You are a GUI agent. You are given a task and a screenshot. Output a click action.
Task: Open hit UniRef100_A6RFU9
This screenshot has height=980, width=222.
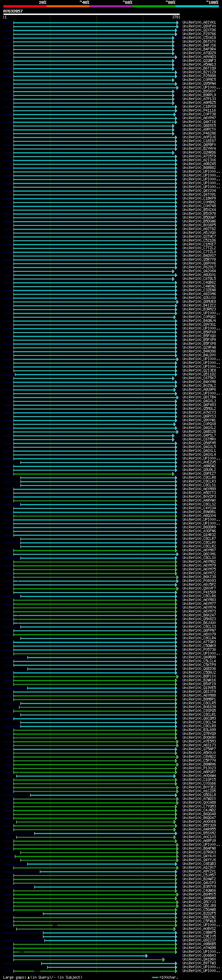click(199, 841)
